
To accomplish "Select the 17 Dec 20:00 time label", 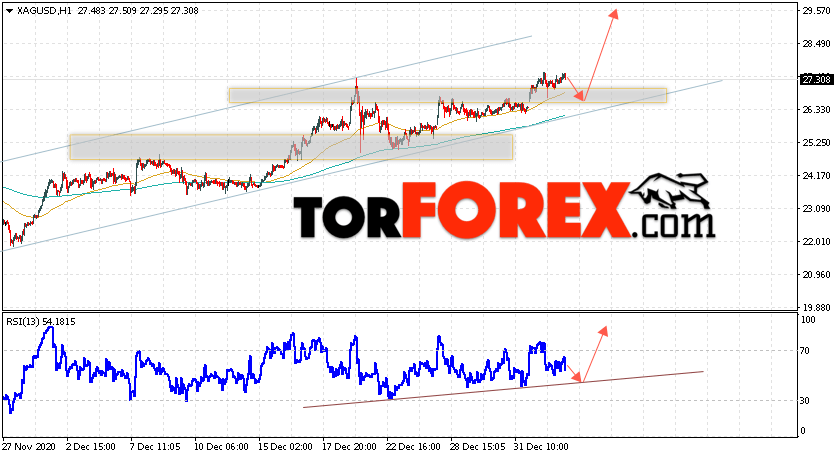I will tap(349, 447).
